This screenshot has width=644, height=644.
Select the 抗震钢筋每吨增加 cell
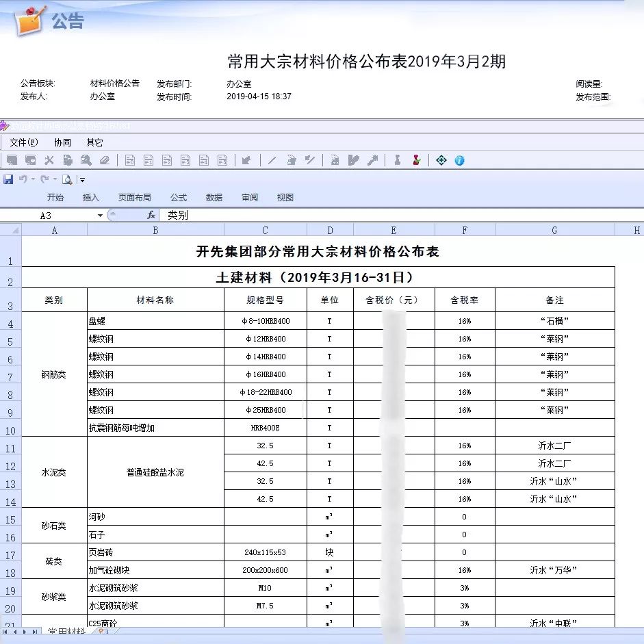click(155, 428)
